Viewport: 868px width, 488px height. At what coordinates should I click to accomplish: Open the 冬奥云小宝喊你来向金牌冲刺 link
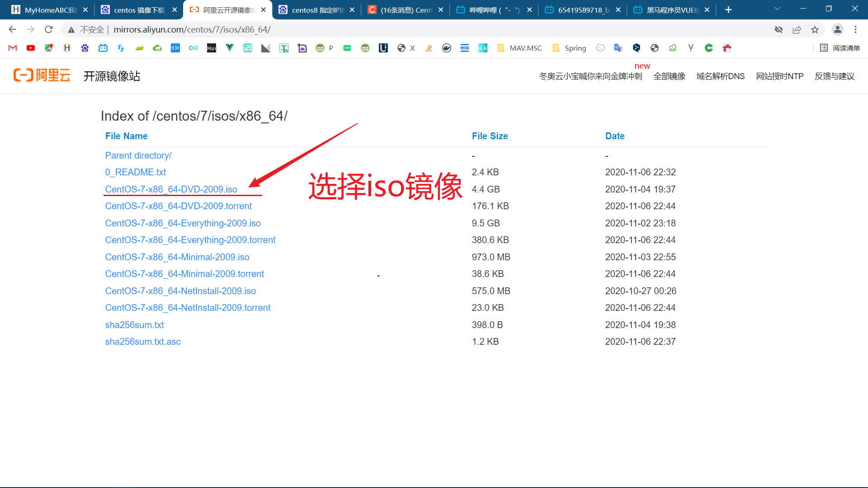pyautogui.click(x=590, y=76)
